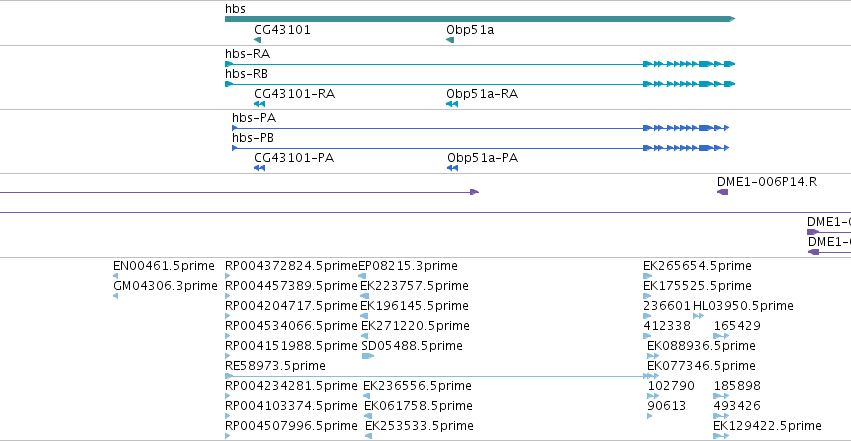
Task: Click the 412338 feature arrow glyph
Action: 647,336
